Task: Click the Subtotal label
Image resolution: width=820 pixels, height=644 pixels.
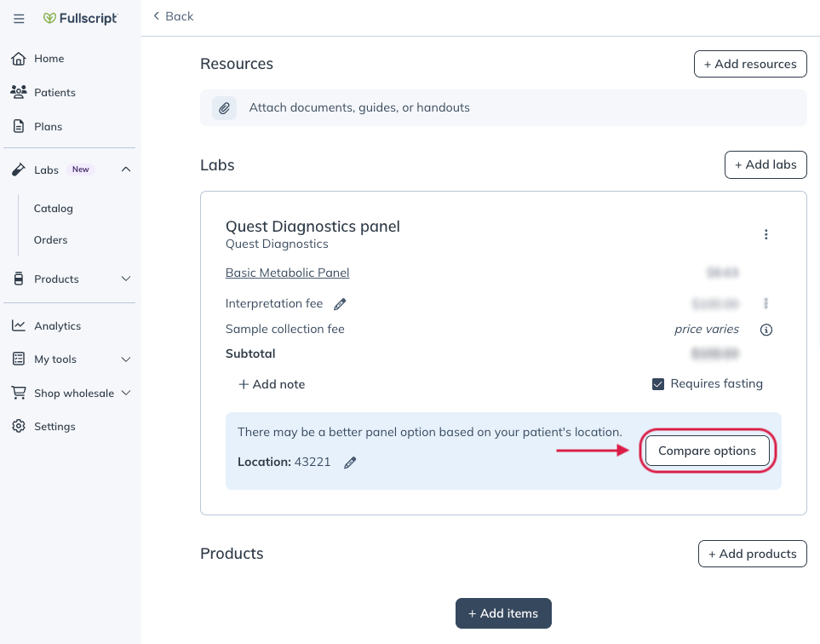Action: pyautogui.click(x=250, y=354)
